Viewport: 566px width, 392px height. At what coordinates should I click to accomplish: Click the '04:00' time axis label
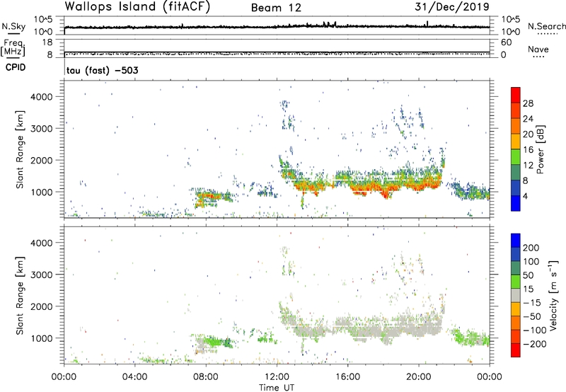134,377
